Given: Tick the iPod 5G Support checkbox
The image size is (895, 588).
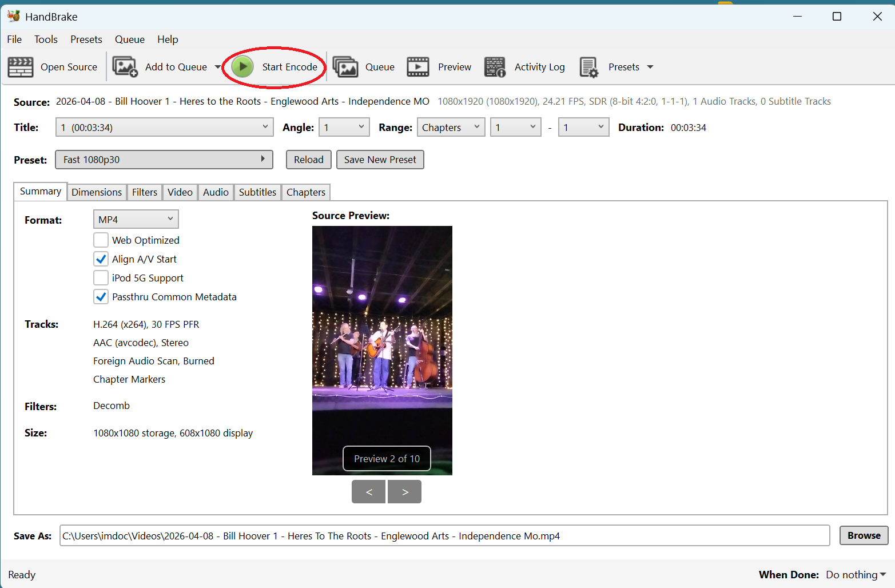Looking at the screenshot, I should (101, 278).
